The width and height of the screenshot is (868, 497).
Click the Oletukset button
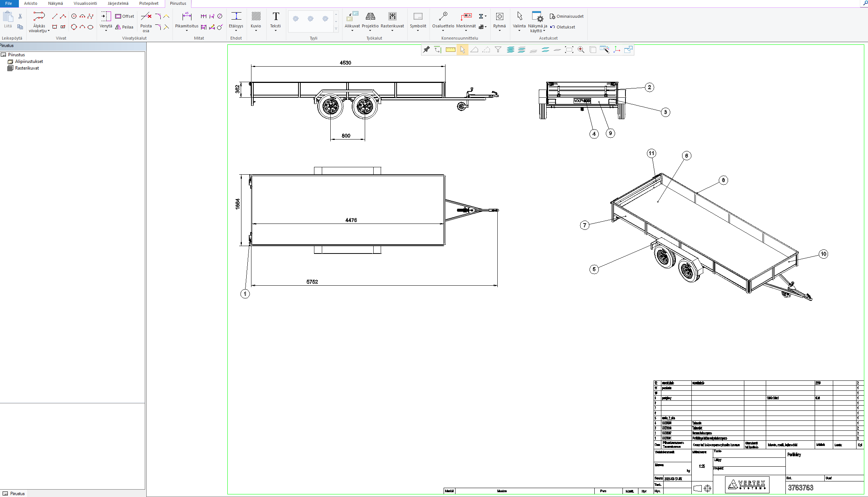click(x=563, y=27)
